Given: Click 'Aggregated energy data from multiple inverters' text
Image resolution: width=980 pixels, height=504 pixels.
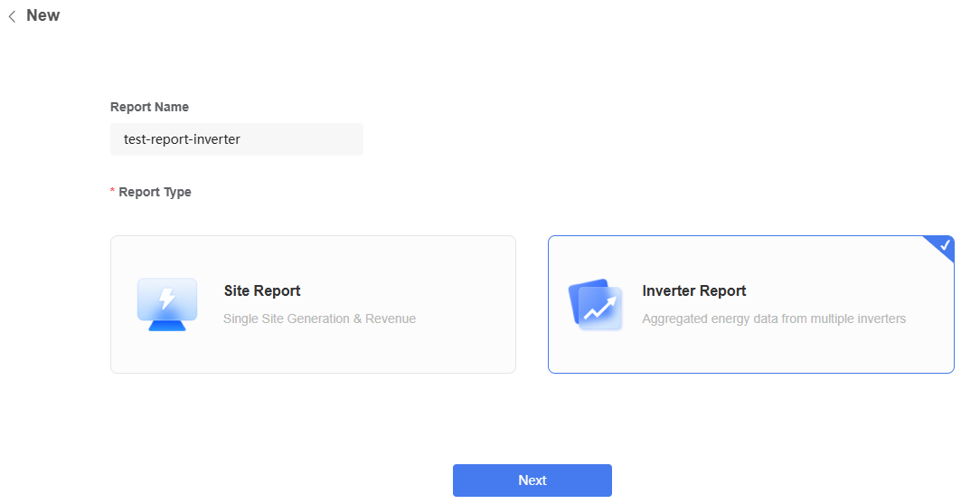Looking at the screenshot, I should 774,319.
